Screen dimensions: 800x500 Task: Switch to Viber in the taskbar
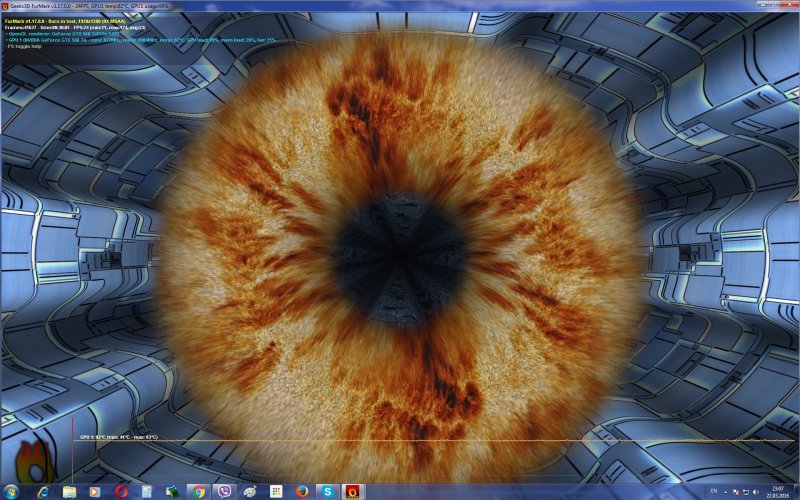(x=225, y=492)
